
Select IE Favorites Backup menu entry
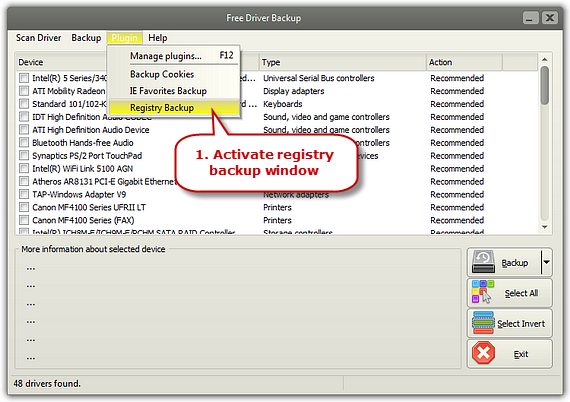pyautogui.click(x=174, y=91)
